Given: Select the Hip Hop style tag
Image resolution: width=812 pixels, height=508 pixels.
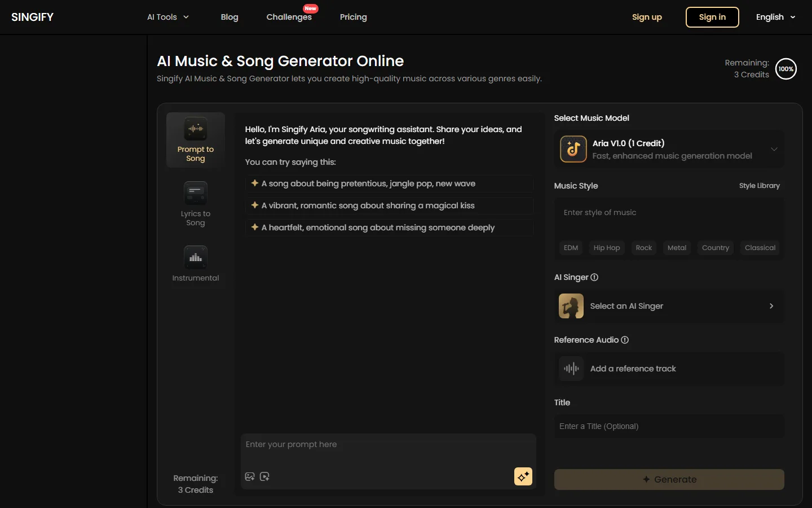Looking at the screenshot, I should pos(607,248).
